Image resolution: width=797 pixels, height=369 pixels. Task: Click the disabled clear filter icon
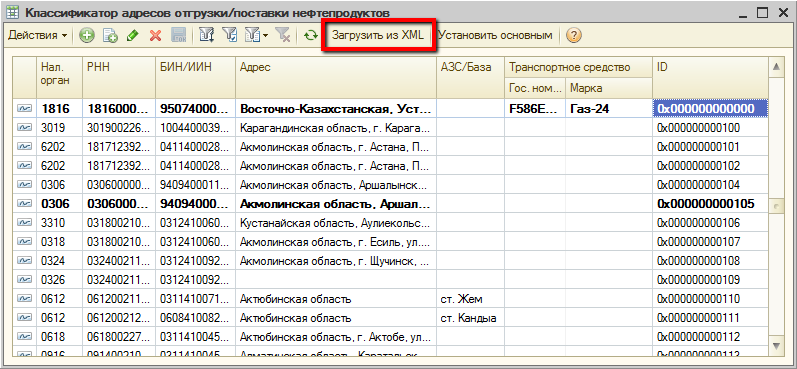click(283, 36)
